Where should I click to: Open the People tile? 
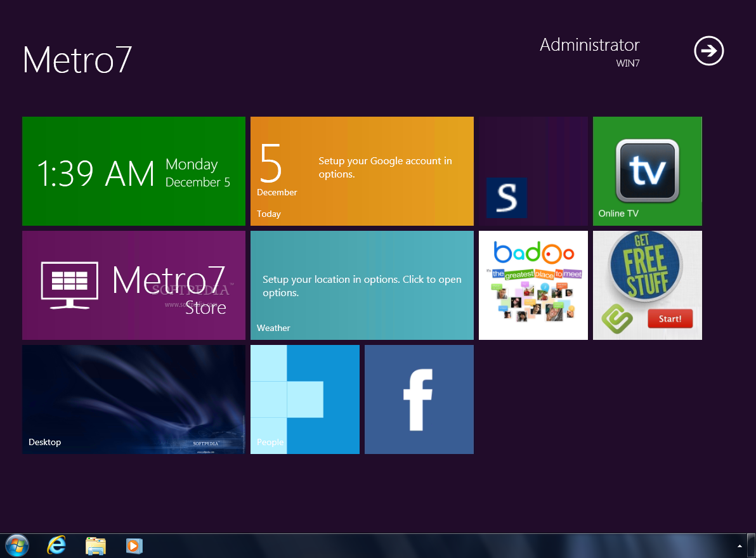[x=304, y=399]
